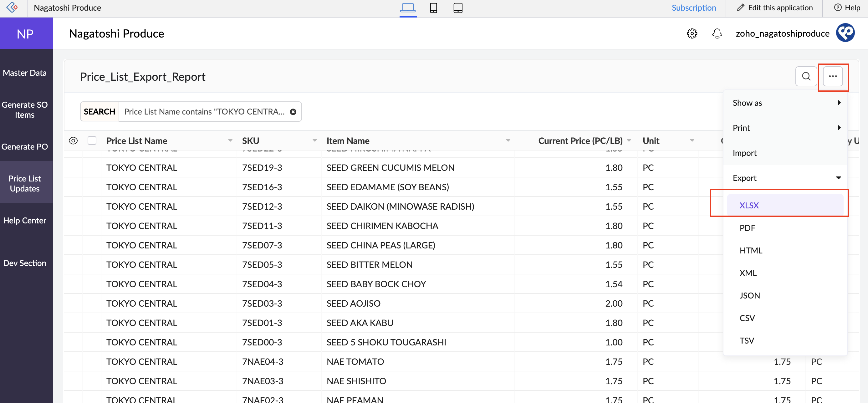Click the eye column visibility icon

(73, 140)
